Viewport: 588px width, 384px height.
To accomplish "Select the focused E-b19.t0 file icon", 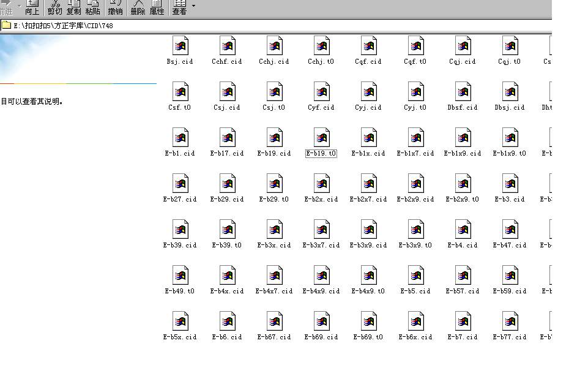I will click(322, 137).
